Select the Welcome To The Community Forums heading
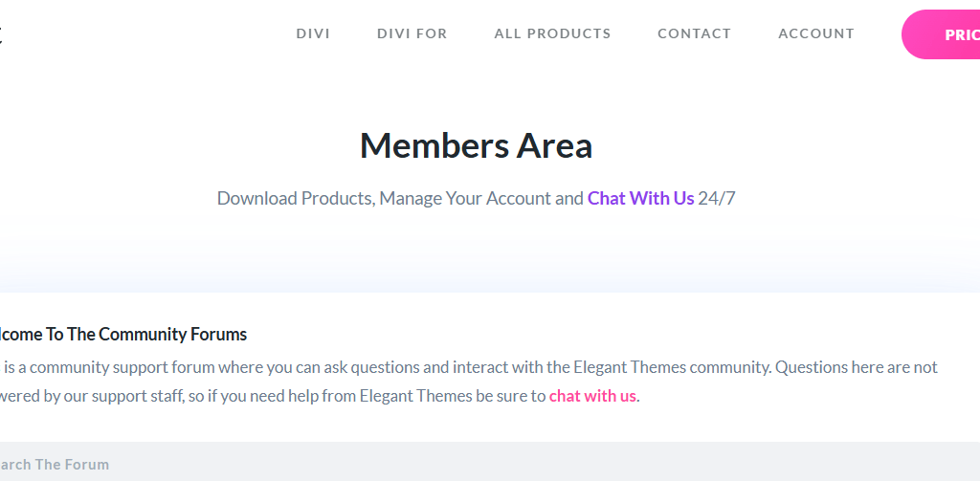980x481 pixels. [x=123, y=334]
